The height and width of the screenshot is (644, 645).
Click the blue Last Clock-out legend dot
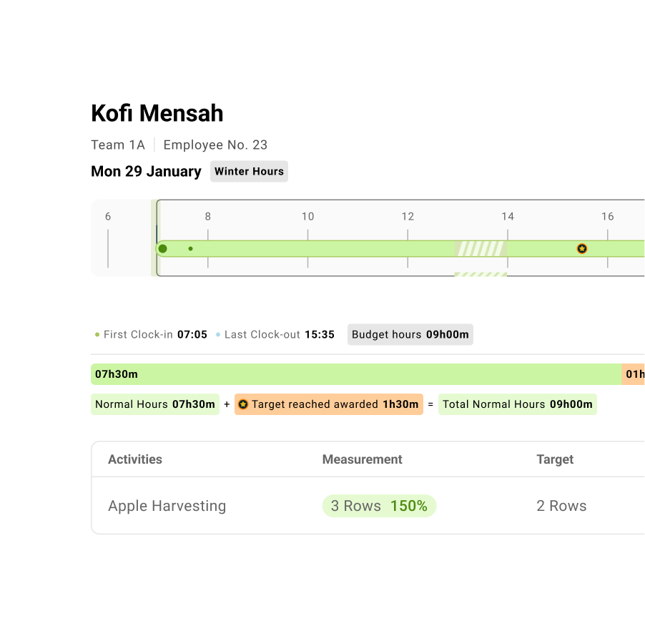tap(218, 335)
